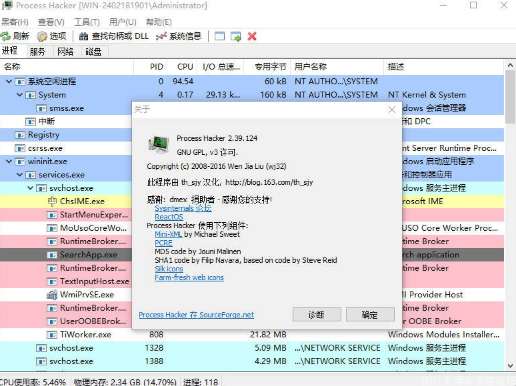Close the About (关于) dialog
Screen dimensions: 516x386
pyautogui.click(x=392, y=110)
